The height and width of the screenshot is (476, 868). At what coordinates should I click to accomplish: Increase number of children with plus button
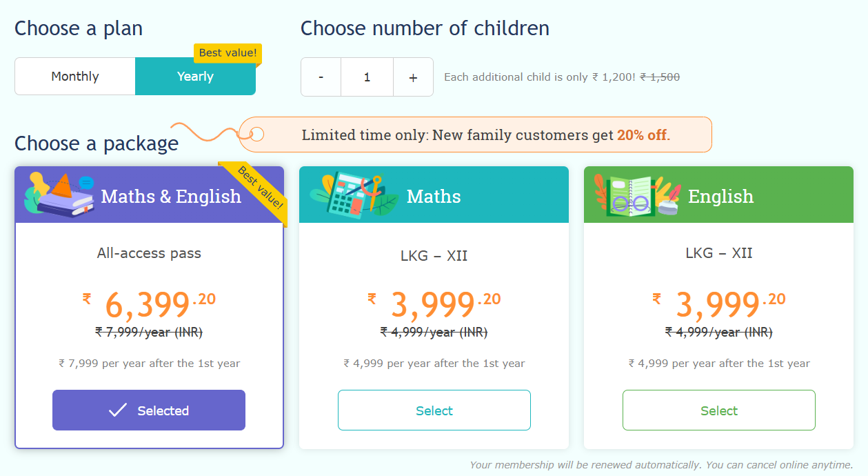(413, 77)
